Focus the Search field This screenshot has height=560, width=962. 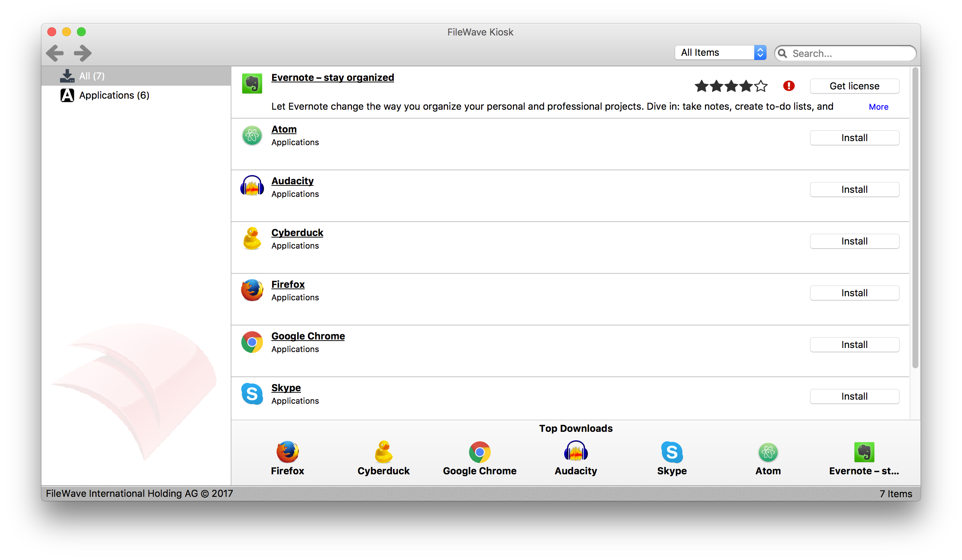pos(845,54)
